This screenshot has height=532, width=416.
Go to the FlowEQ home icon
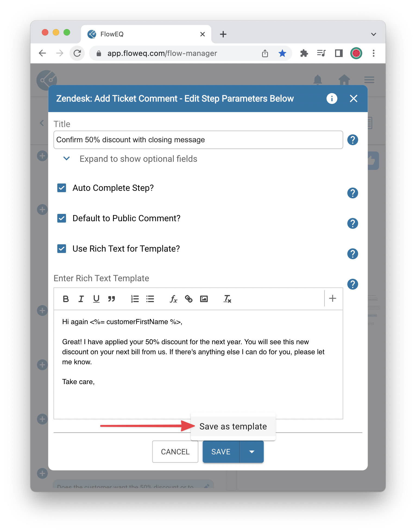[x=344, y=80]
